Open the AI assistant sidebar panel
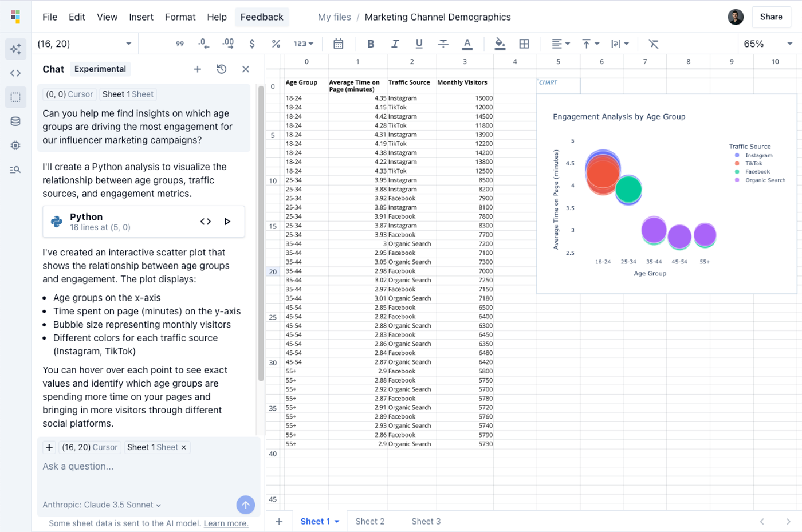The image size is (802, 532). click(x=15, y=49)
